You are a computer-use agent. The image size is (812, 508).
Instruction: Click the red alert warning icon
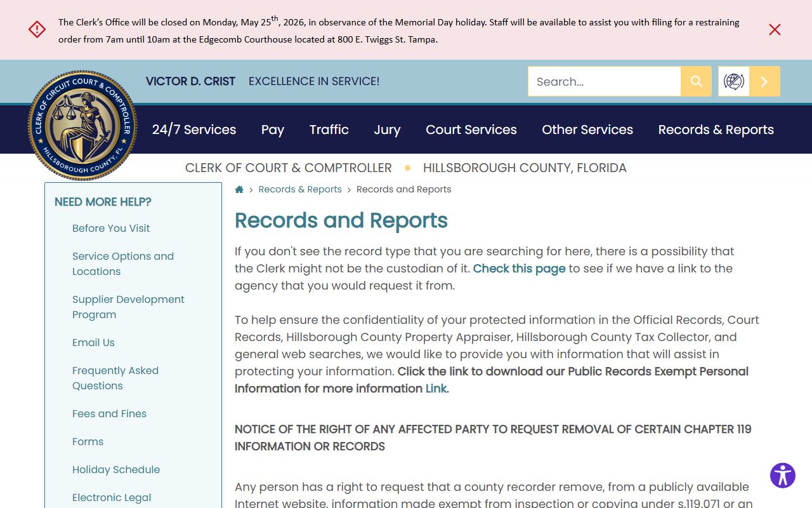[37, 29]
